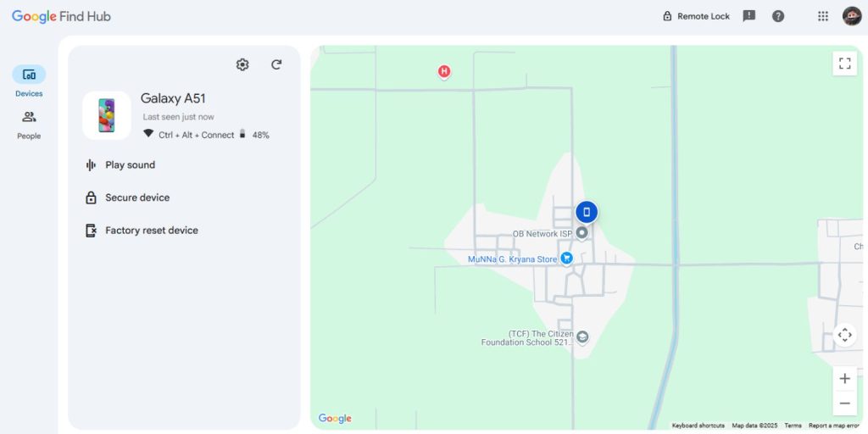
Task: Click Remote Lock in the header
Action: (x=697, y=17)
